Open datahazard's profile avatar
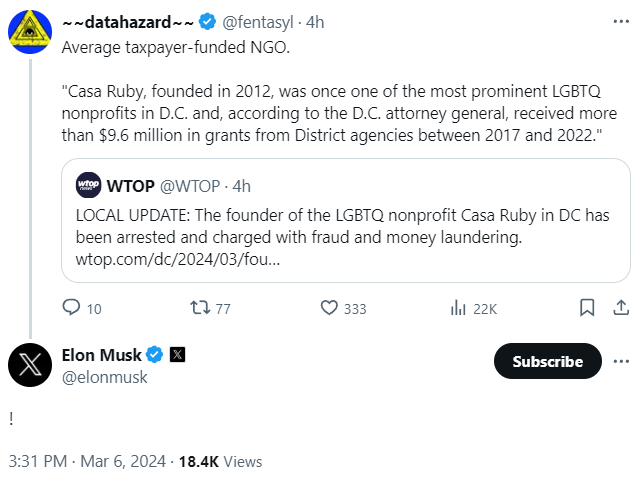 tap(30, 31)
